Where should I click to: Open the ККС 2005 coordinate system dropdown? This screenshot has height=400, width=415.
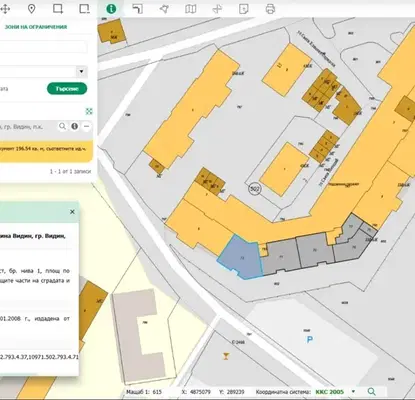click(x=353, y=392)
